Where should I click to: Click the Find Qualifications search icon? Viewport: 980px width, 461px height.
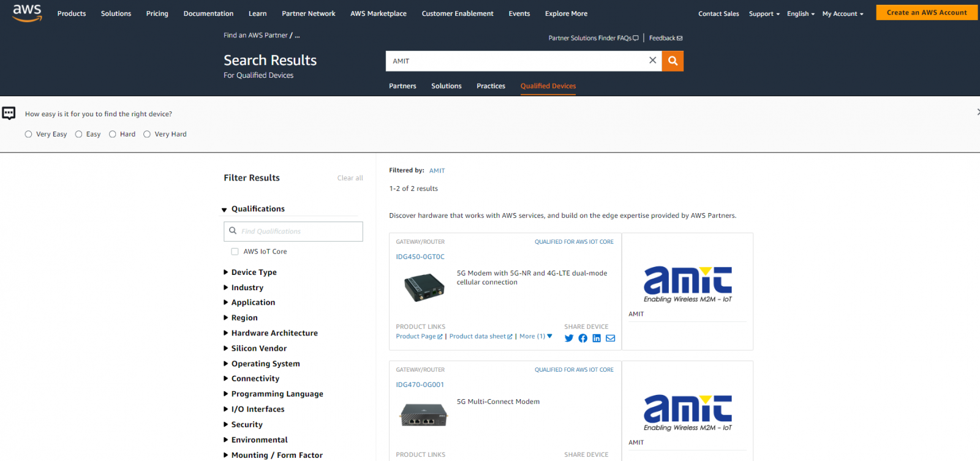click(233, 231)
